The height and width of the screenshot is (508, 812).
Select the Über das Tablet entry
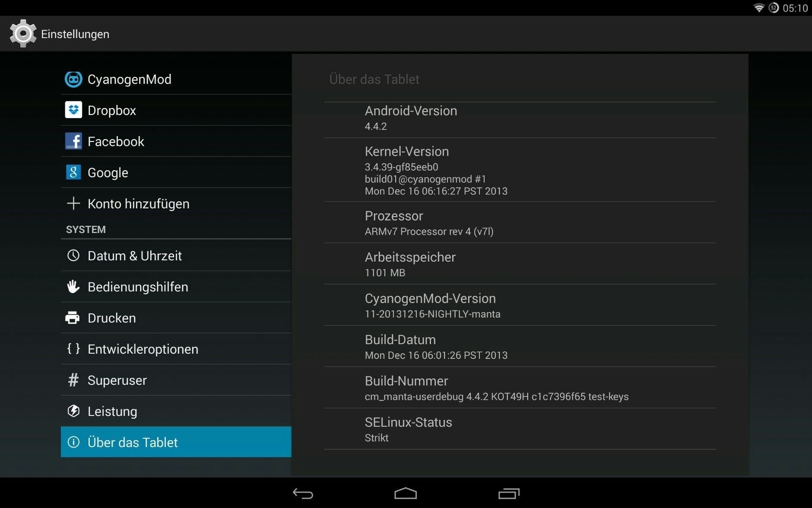(x=176, y=442)
